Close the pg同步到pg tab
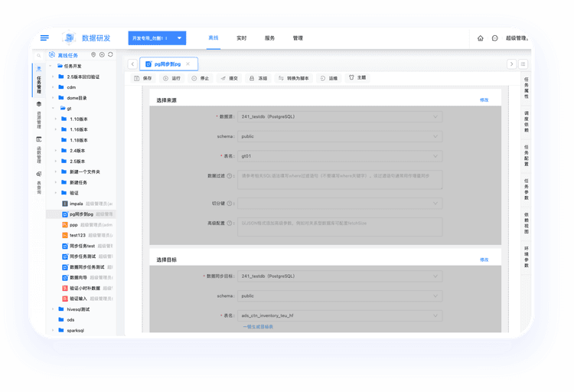The width and height of the screenshot is (574, 392). coord(188,64)
